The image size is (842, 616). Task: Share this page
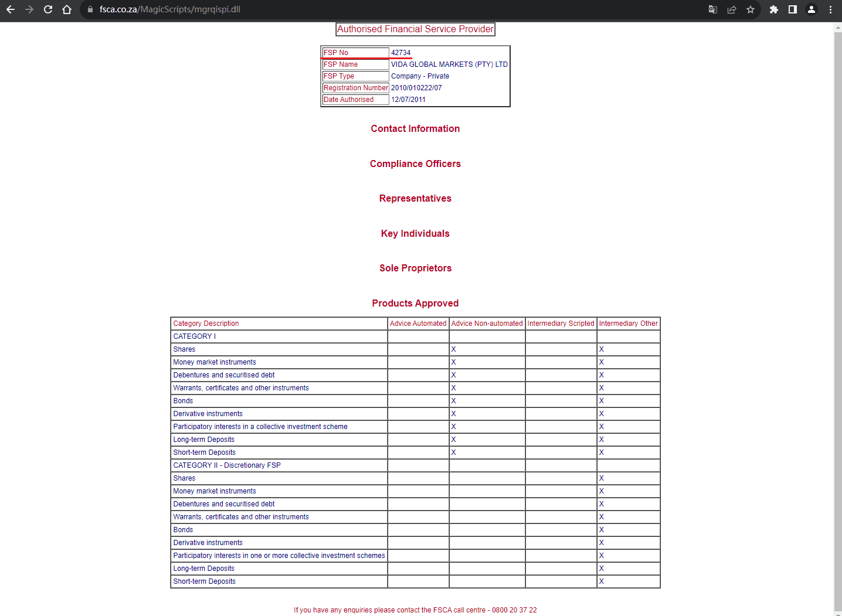pyautogui.click(x=732, y=9)
